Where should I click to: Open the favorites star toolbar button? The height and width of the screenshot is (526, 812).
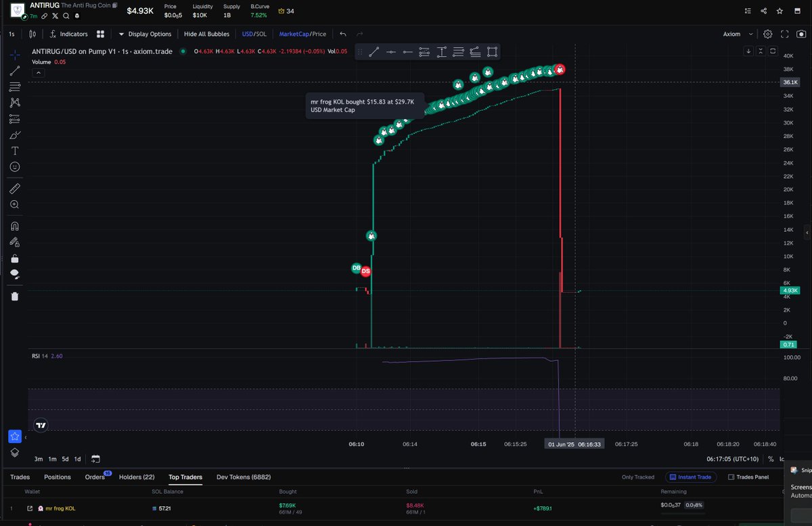(x=15, y=437)
